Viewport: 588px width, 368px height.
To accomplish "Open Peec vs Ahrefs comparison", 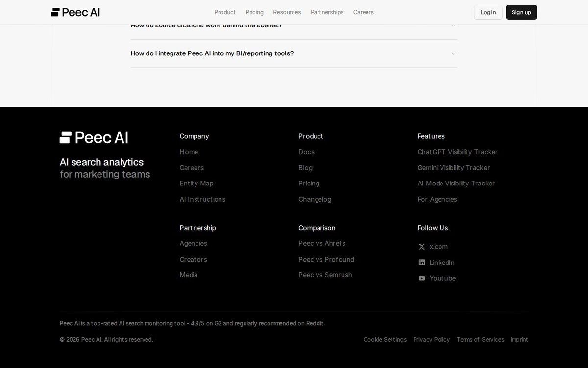I will pos(322,243).
